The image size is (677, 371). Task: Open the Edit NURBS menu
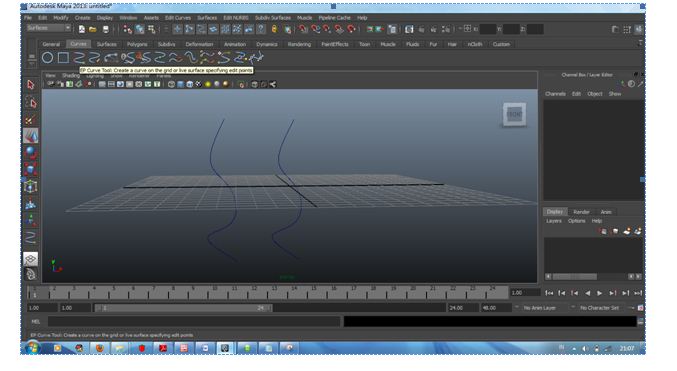coord(236,18)
